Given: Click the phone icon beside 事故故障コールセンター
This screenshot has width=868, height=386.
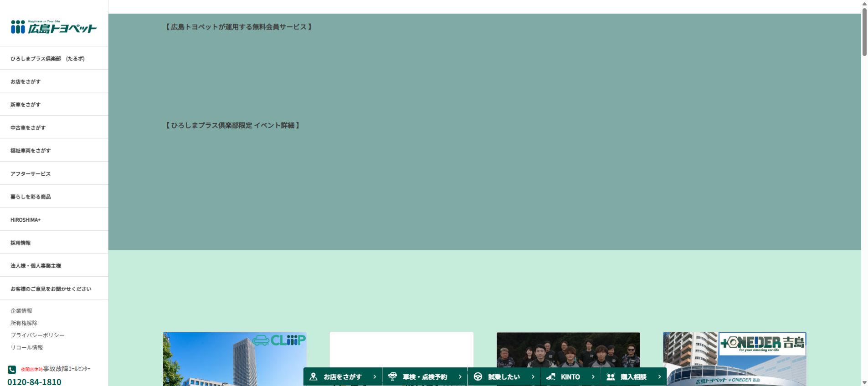Looking at the screenshot, I should click(x=12, y=370).
